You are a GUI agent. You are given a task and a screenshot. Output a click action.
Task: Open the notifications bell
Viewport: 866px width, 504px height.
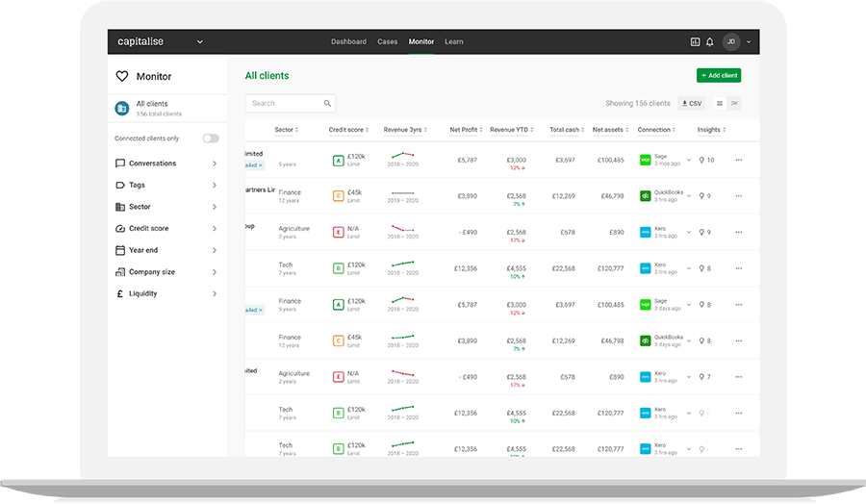(x=710, y=42)
